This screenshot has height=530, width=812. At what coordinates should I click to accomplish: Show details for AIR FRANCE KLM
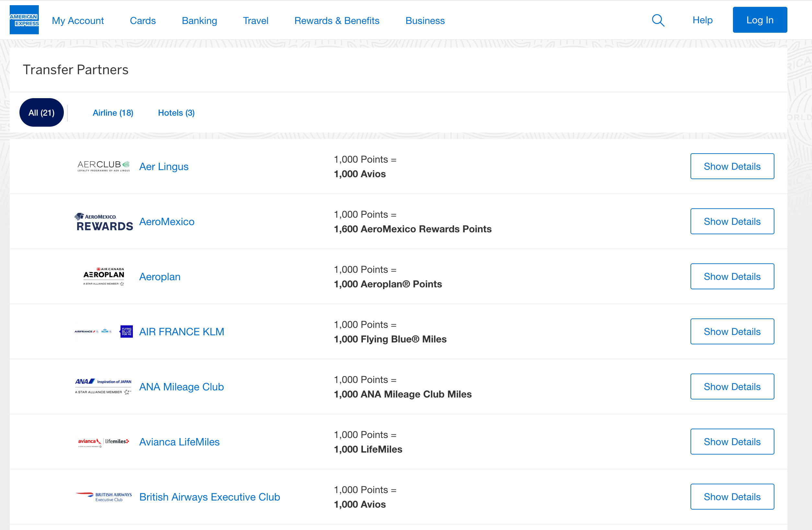(732, 331)
